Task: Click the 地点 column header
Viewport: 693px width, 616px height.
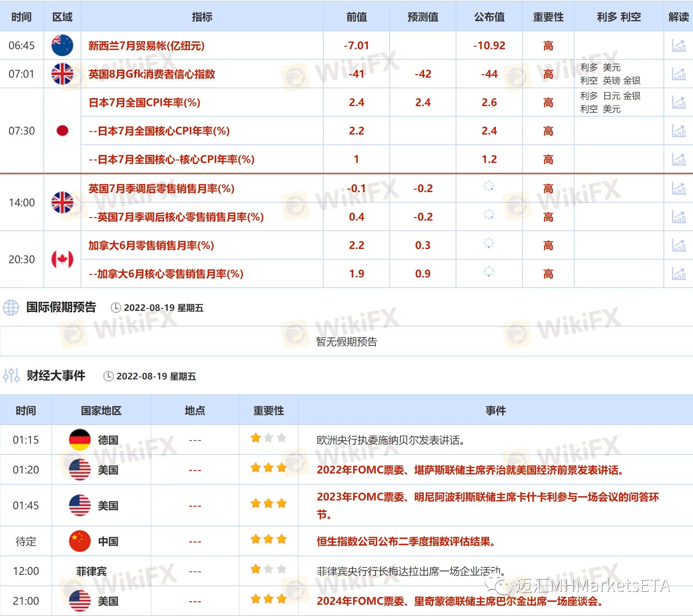Action: click(195, 410)
